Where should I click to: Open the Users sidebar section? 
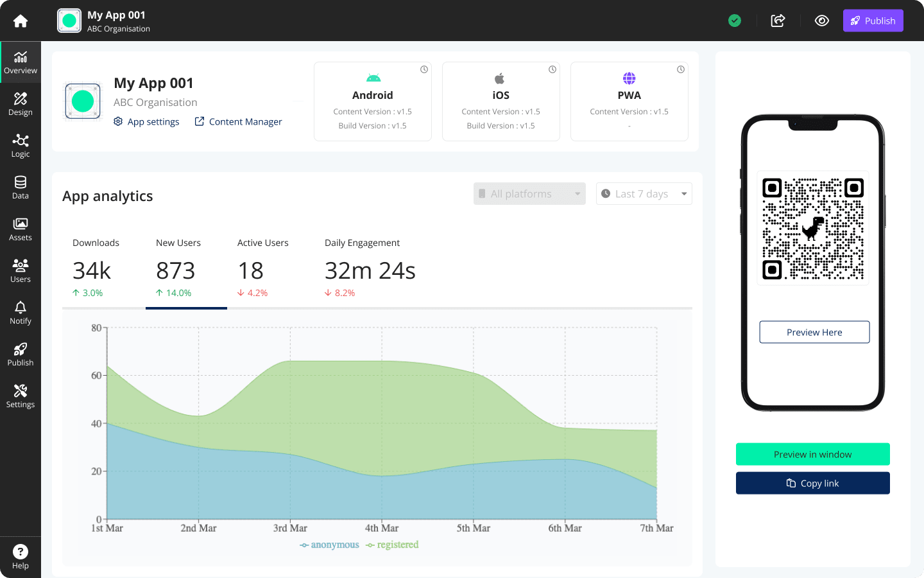(21, 271)
